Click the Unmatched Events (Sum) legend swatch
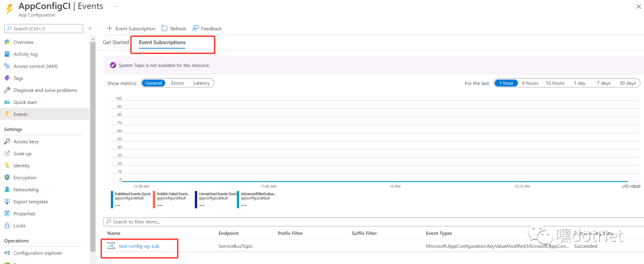Image resolution: width=644 pixels, height=264 pixels. 196,199
